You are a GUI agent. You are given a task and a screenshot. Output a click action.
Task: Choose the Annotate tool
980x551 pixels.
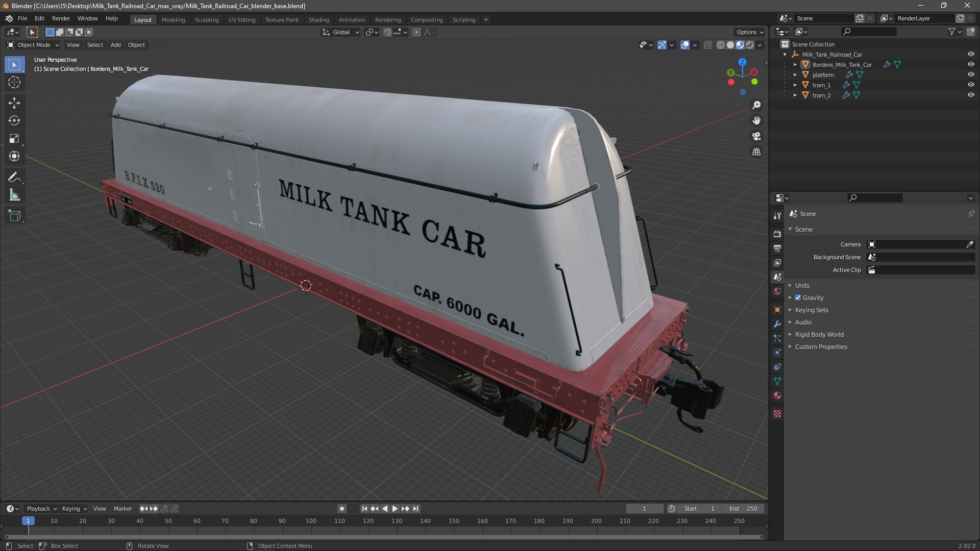click(x=14, y=177)
